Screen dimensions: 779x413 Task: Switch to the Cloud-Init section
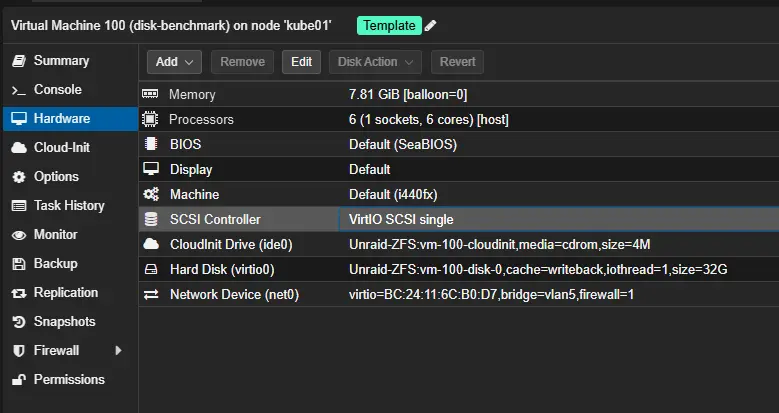click(x=61, y=148)
